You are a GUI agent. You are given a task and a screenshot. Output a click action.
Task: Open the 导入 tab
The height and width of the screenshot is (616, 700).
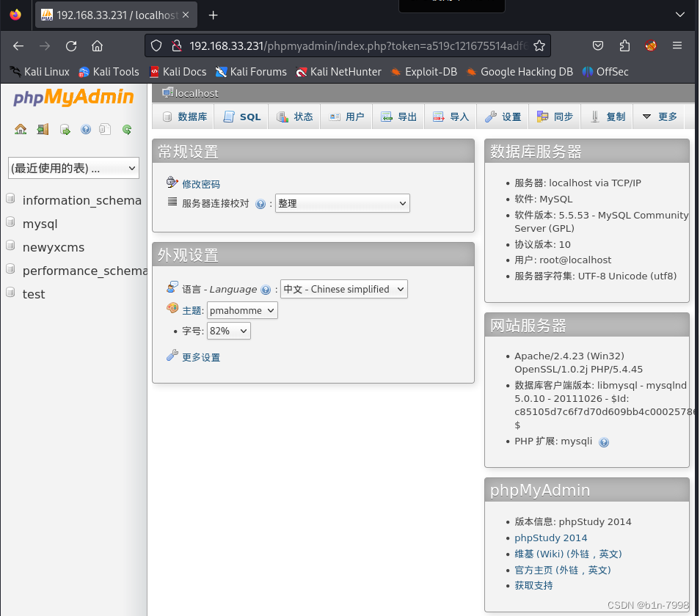[451, 117]
